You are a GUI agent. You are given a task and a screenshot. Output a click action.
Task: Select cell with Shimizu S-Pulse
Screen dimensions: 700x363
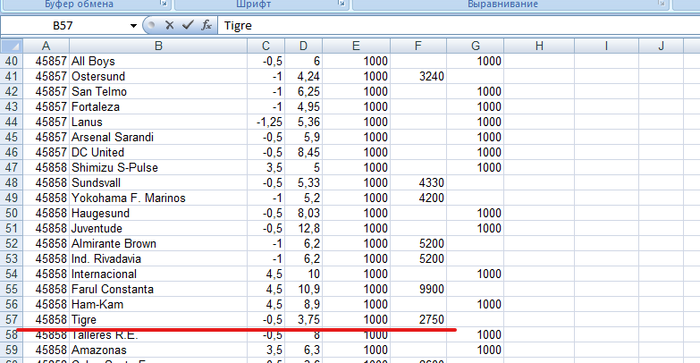[x=158, y=168]
